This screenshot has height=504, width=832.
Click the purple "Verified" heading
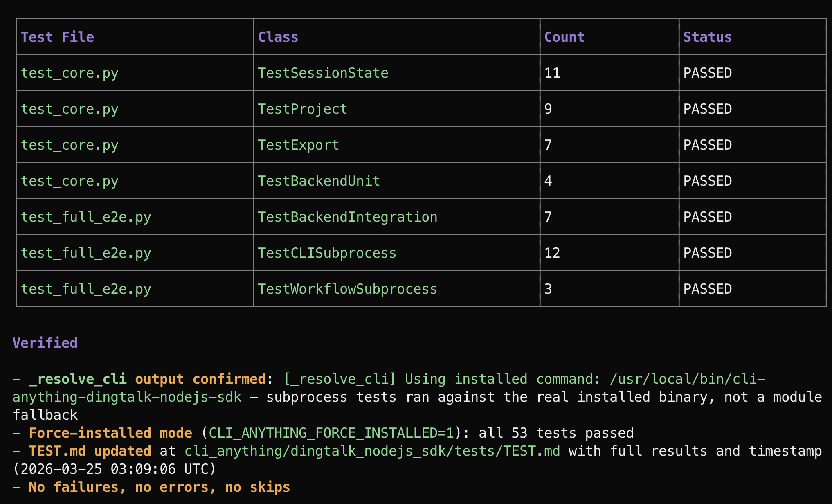(45, 343)
